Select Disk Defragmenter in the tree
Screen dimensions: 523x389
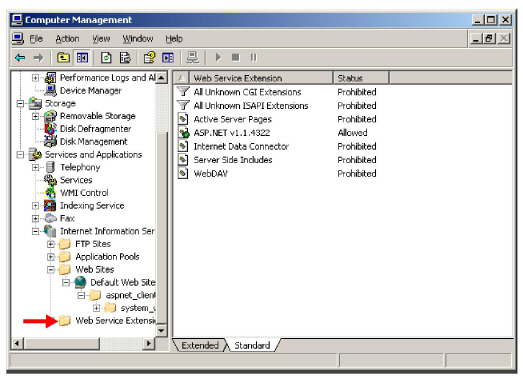(95, 129)
